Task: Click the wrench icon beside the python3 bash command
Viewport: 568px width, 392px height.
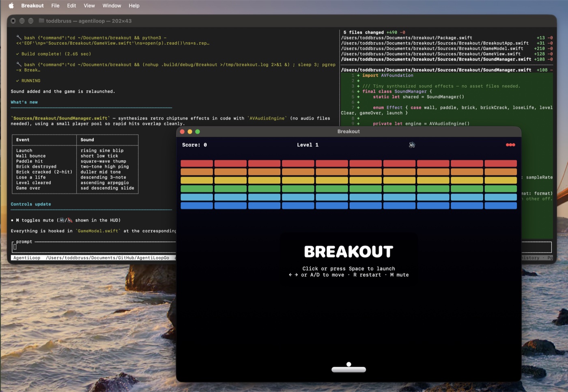Action: (x=19, y=38)
